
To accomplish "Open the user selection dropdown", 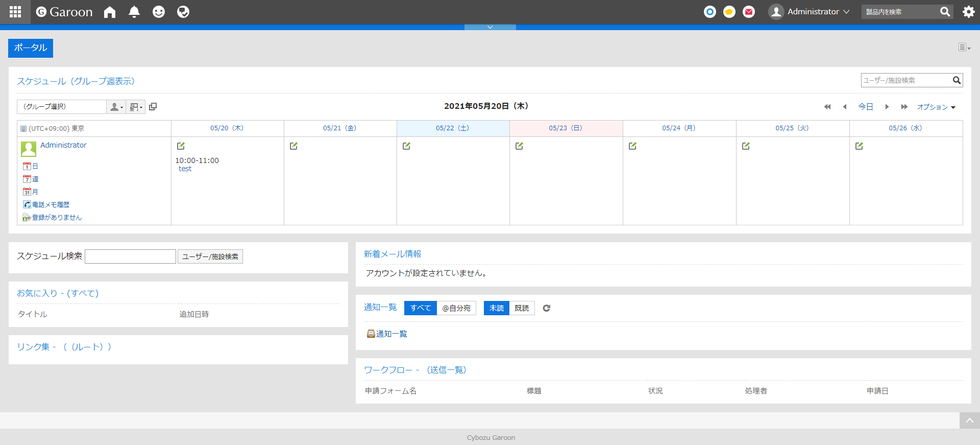I will [x=116, y=106].
